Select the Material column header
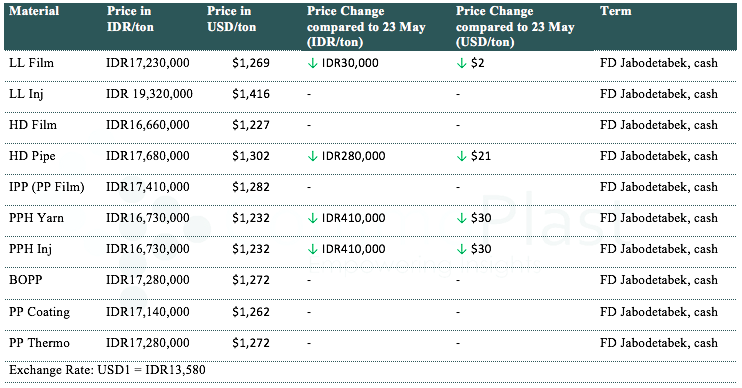 pyautogui.click(x=34, y=11)
